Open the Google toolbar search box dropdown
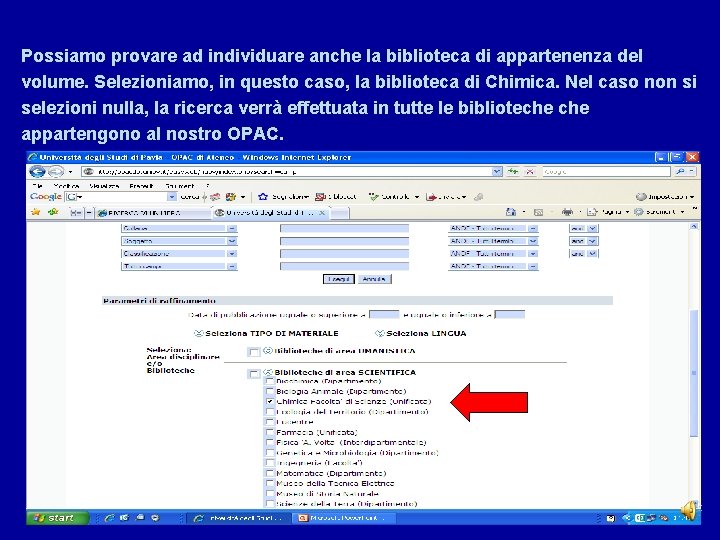The image size is (720, 540). tap(172, 197)
